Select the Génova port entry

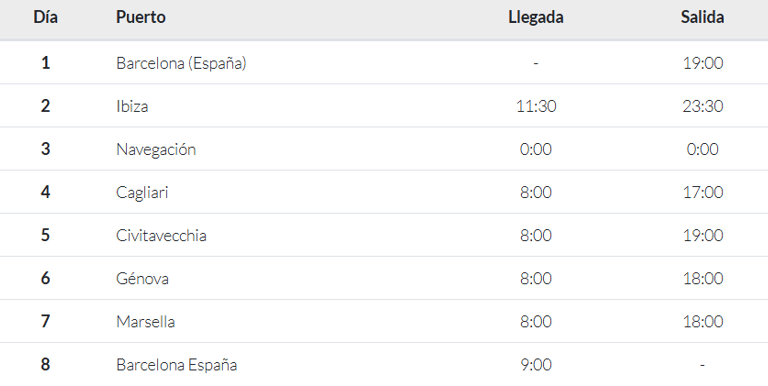tap(143, 279)
